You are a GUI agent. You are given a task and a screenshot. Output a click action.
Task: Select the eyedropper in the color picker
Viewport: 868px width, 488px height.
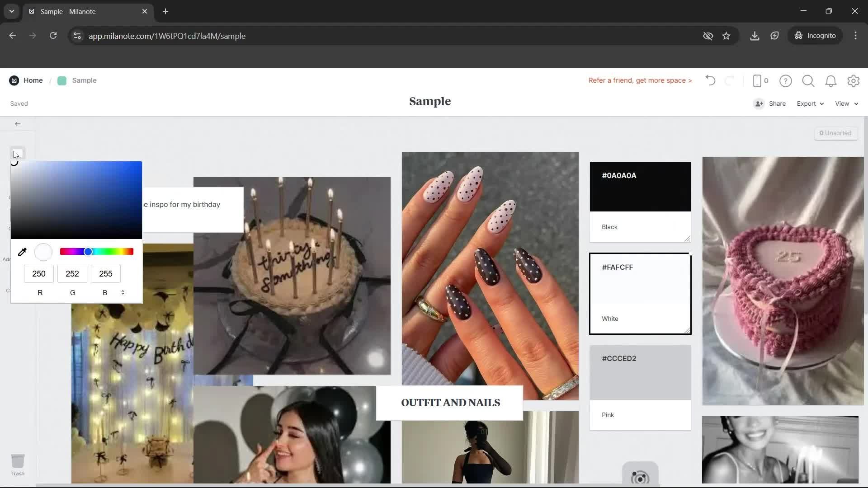pos(22,252)
